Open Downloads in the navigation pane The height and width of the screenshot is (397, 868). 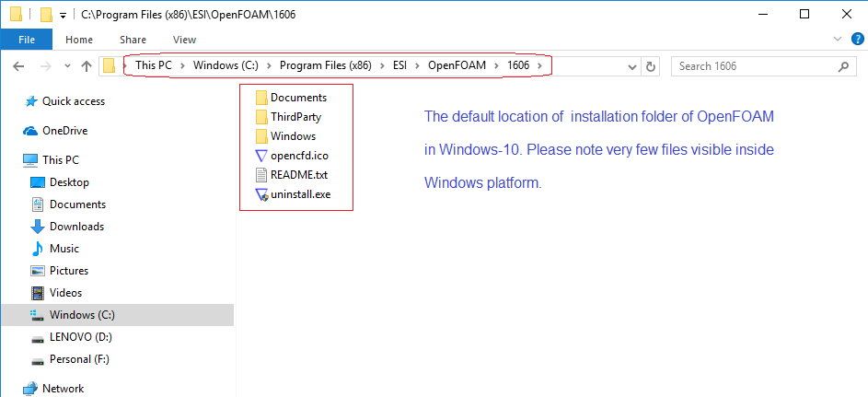(x=76, y=227)
